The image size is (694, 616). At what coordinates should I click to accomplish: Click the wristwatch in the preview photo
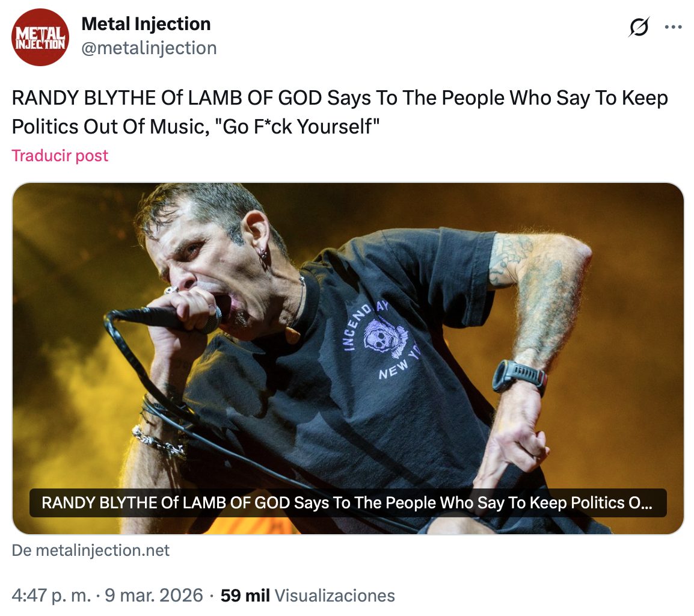click(x=518, y=376)
